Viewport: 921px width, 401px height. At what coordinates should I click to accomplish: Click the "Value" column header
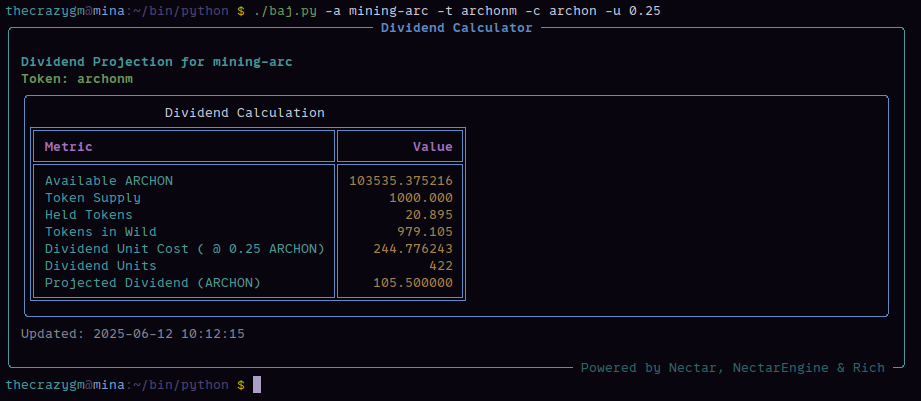[433, 147]
